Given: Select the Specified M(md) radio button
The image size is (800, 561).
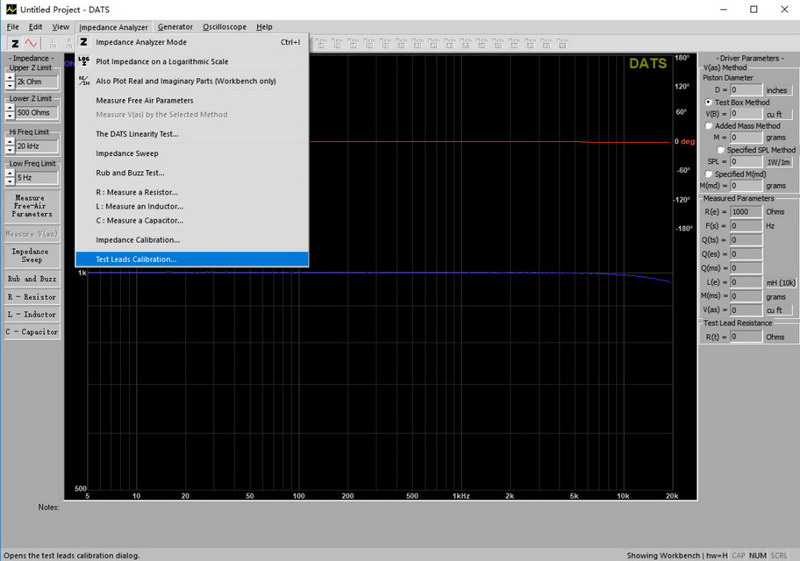Looking at the screenshot, I should pyautogui.click(x=709, y=174).
